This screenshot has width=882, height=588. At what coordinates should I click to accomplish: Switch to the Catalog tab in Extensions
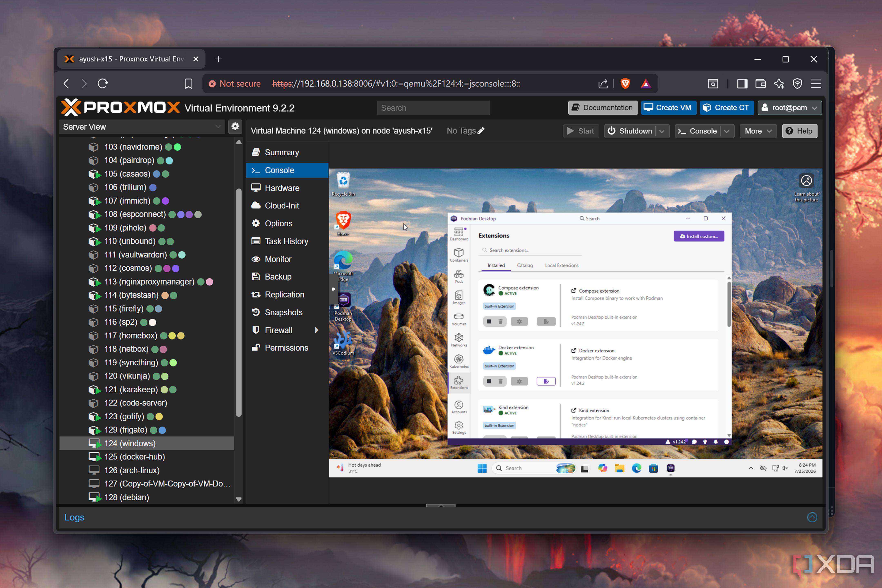tap(525, 265)
